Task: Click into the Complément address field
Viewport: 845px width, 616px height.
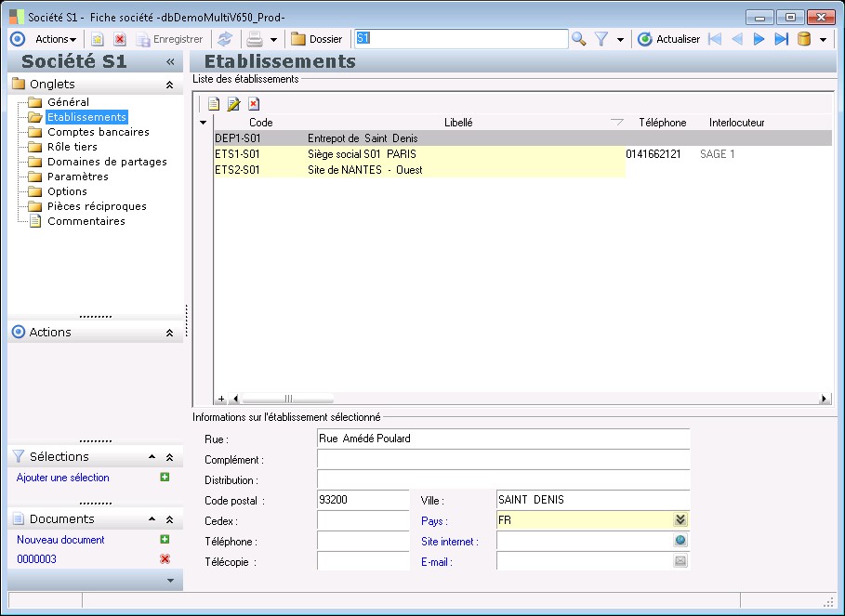Action: point(503,459)
